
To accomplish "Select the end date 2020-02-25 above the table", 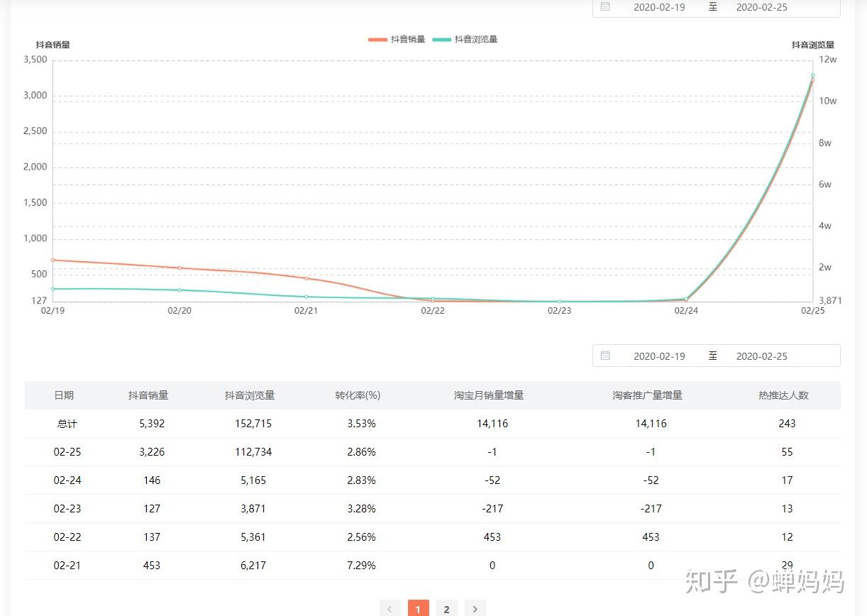I will pyautogui.click(x=761, y=356).
